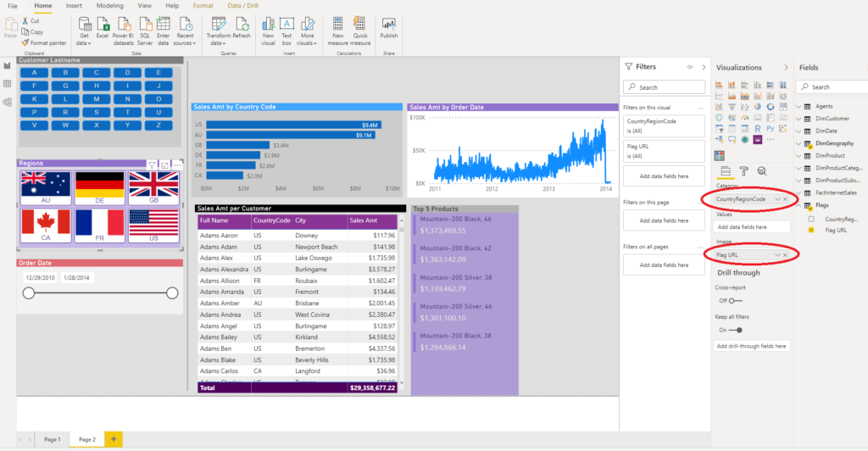Collapse the Flags table
Image resolution: width=868 pixels, height=451 pixels.
(798, 205)
